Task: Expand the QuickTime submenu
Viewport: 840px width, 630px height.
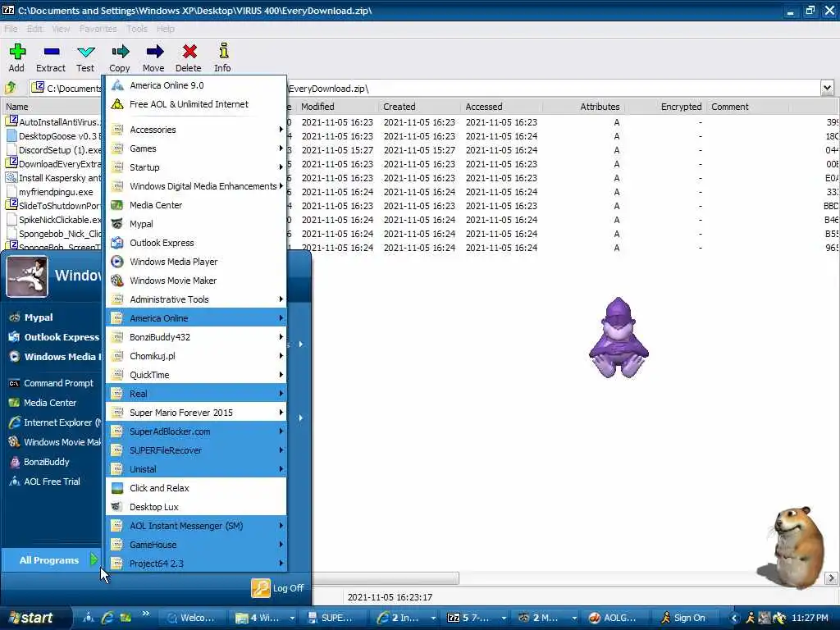Action: (197, 375)
